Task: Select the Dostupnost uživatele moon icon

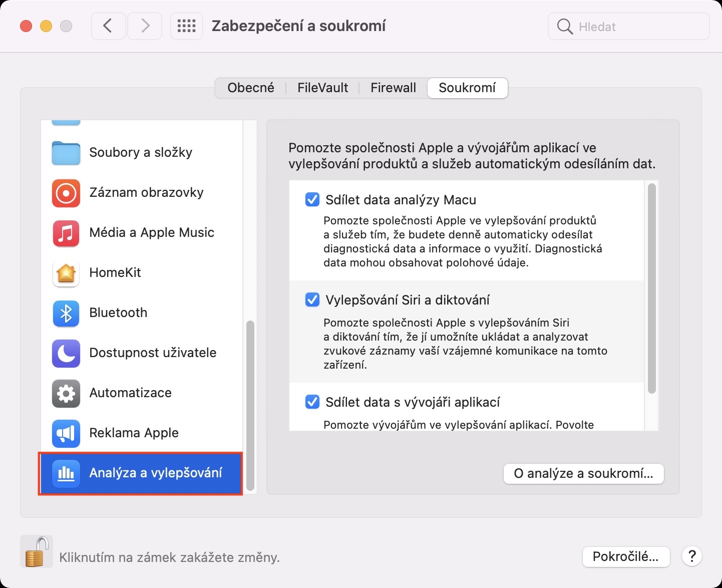Action: click(66, 353)
